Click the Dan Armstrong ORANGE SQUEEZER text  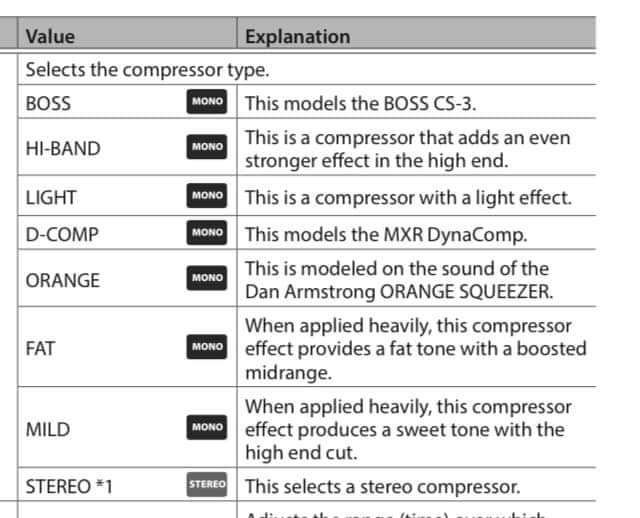pos(399,292)
